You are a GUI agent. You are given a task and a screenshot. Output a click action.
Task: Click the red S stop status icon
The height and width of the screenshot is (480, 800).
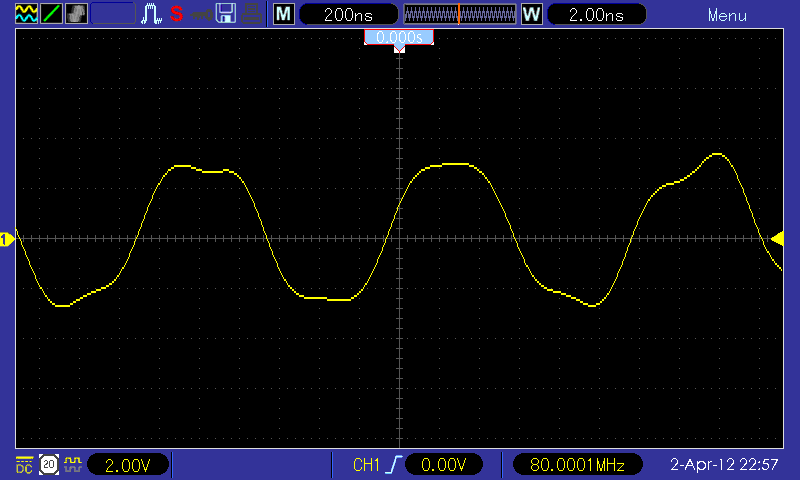tap(177, 14)
